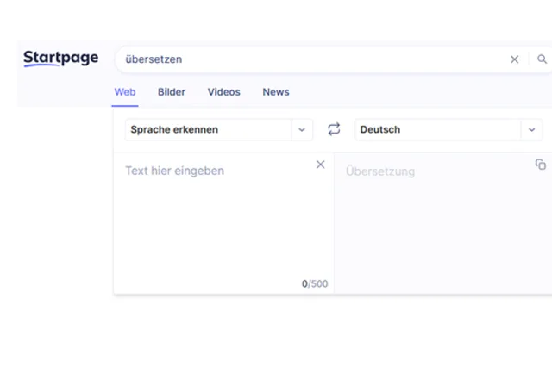552x392 pixels.
Task: Switch to the Videos tab
Action: click(x=223, y=92)
